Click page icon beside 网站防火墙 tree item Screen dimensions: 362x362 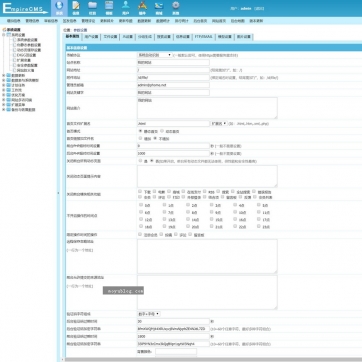tap(15, 70)
